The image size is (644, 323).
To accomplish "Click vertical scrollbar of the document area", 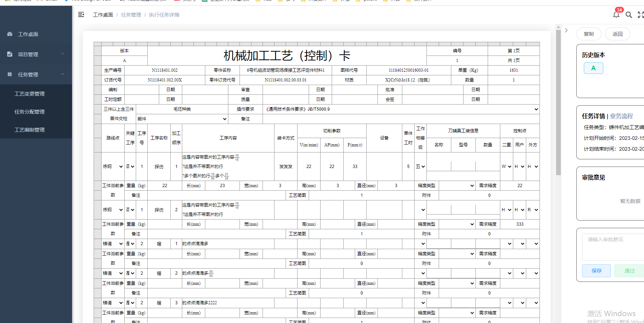I will point(558,102).
